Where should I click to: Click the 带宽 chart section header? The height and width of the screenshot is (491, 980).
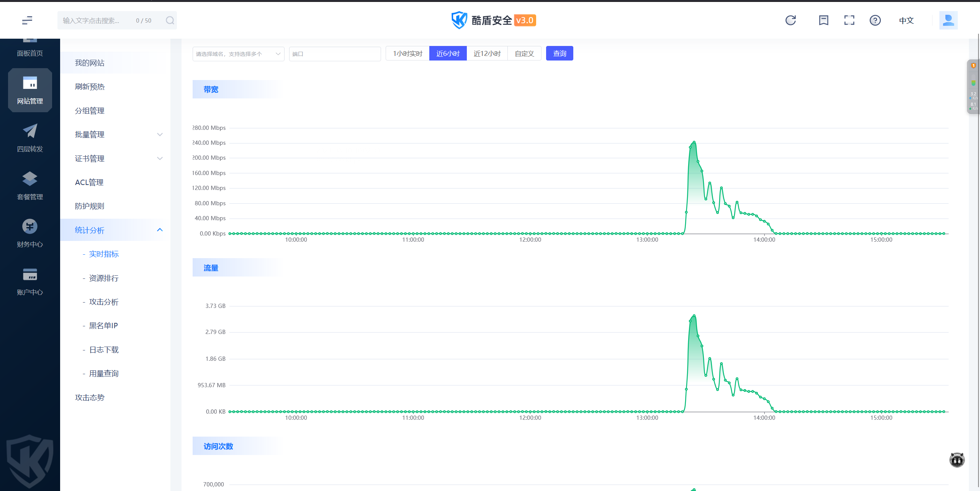point(211,89)
